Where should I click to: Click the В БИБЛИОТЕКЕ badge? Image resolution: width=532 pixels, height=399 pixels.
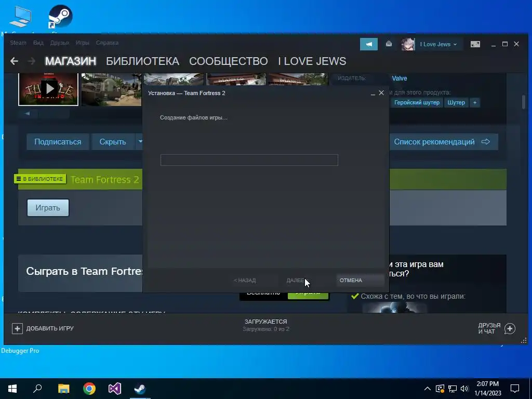click(x=40, y=179)
